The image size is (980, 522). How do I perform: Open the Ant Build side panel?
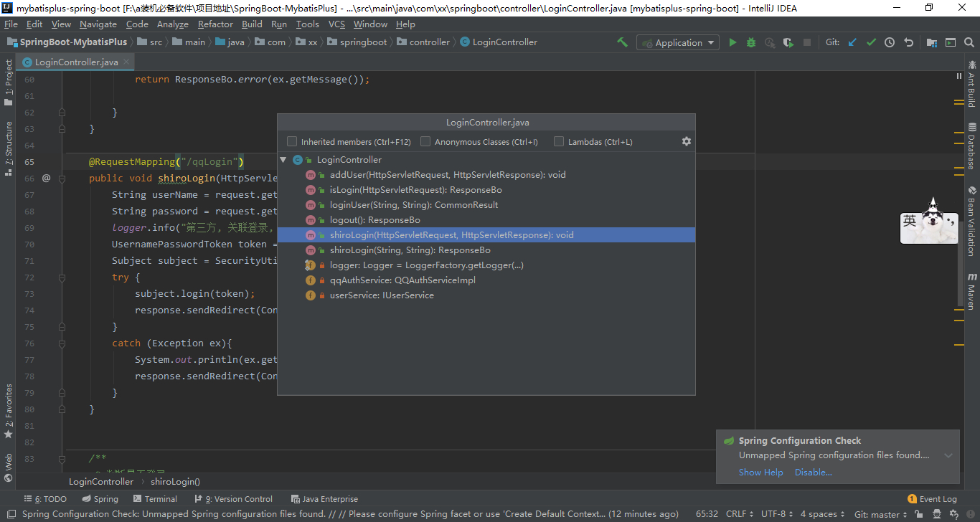click(971, 84)
